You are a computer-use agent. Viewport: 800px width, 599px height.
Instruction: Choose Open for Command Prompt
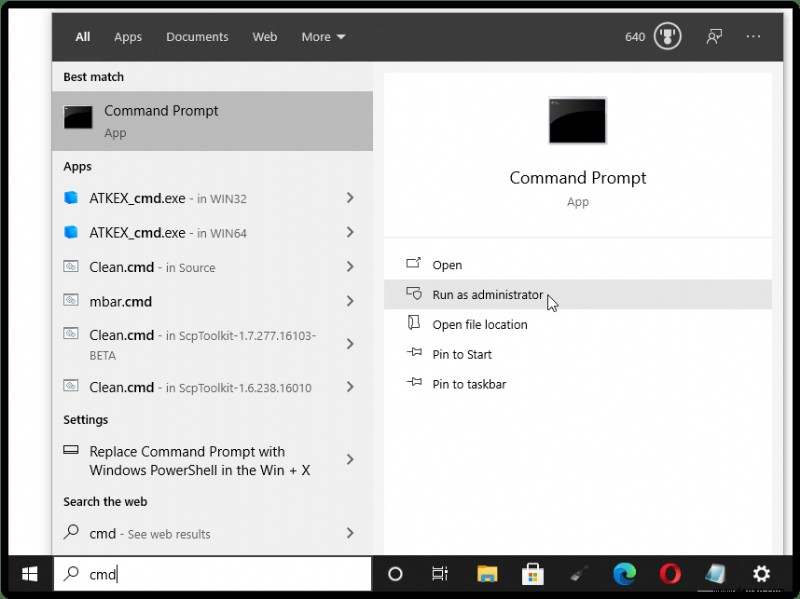578,265
